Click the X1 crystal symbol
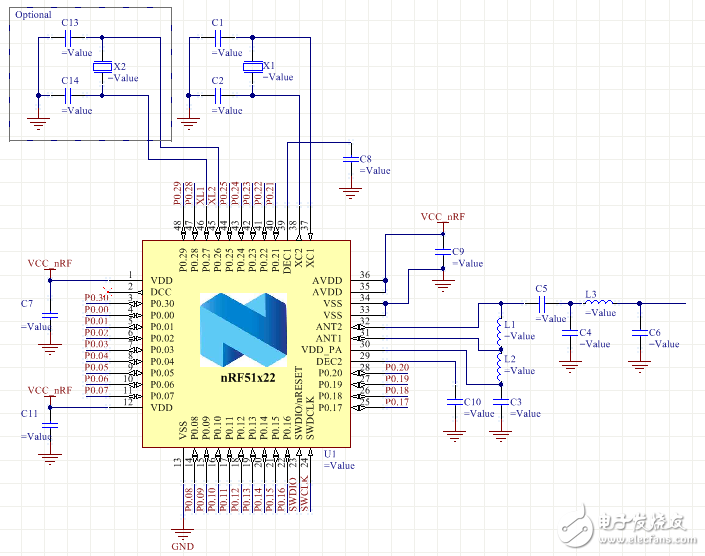705x556 pixels. [253, 67]
